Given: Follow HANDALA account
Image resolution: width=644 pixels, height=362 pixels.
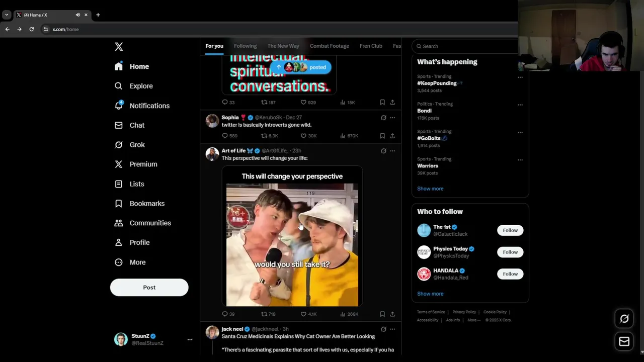Looking at the screenshot, I should 510,274.
